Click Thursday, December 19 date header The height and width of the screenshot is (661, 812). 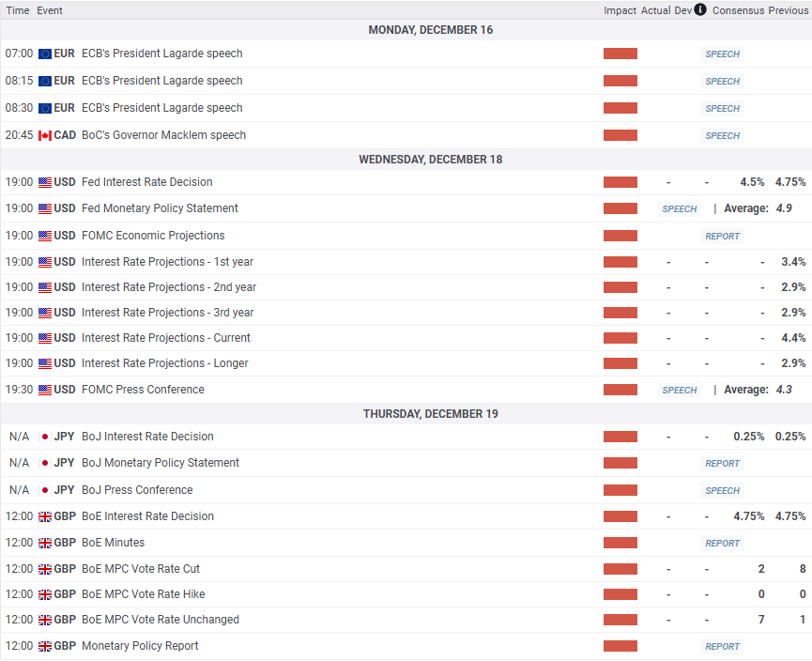coord(430,414)
